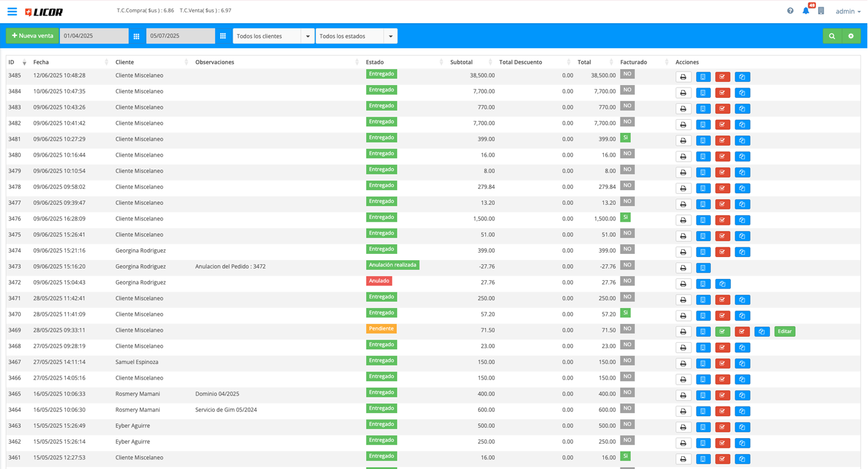Open the help question mark icon
This screenshot has height=469, width=868.
[x=790, y=11]
